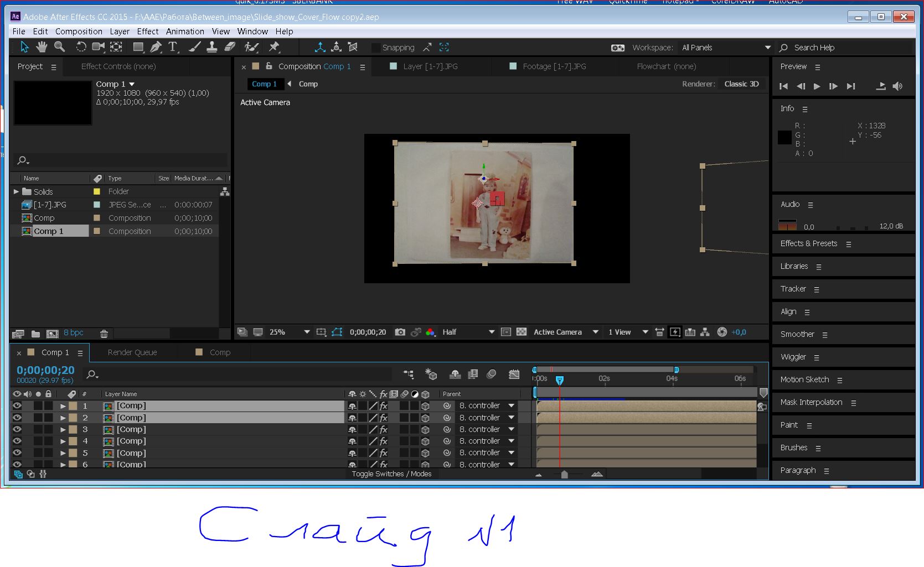Open layer 1 Parent dropdown
Image resolution: width=924 pixels, height=567 pixels.
point(487,405)
